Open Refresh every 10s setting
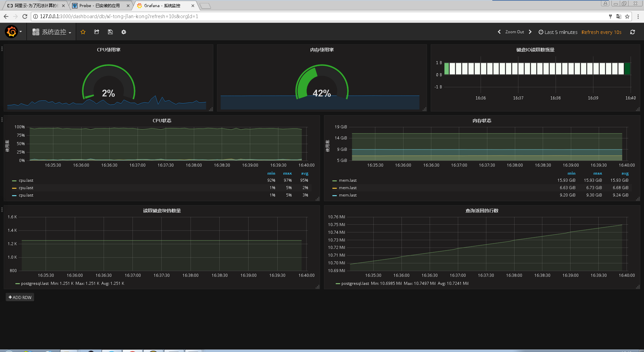The image size is (644, 352). pyautogui.click(x=601, y=32)
